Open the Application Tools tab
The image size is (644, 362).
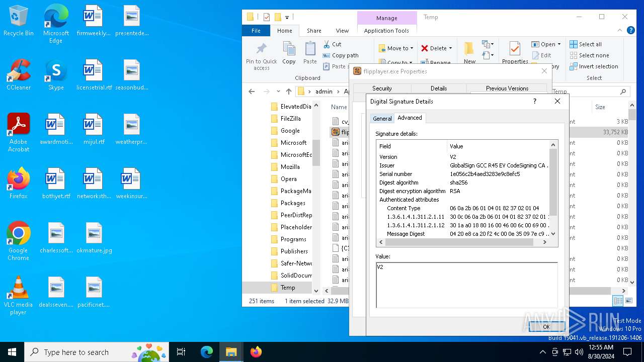(x=386, y=31)
